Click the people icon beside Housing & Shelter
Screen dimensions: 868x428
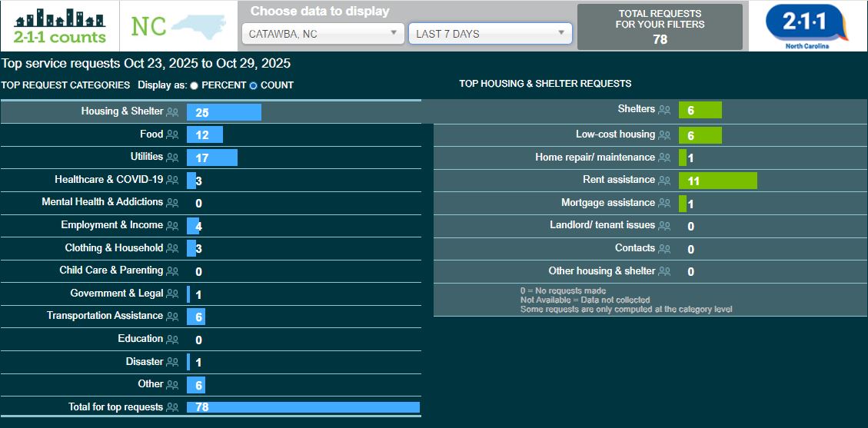172,112
